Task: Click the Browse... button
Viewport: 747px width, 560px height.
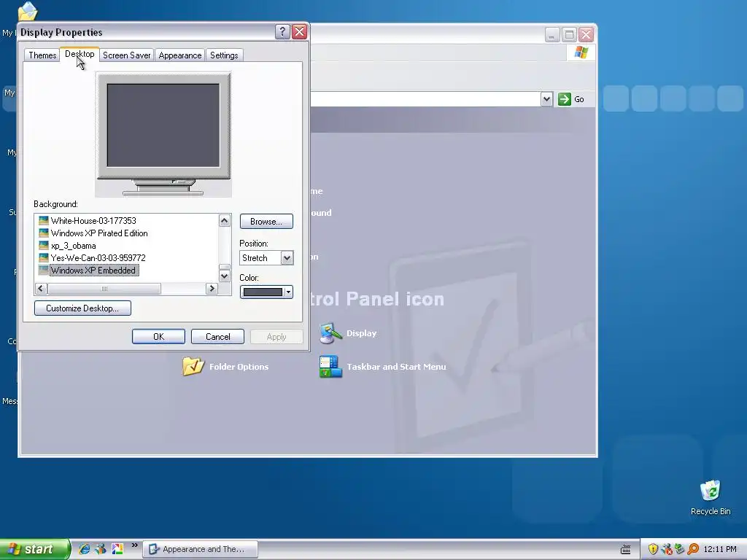Action: pos(266,222)
